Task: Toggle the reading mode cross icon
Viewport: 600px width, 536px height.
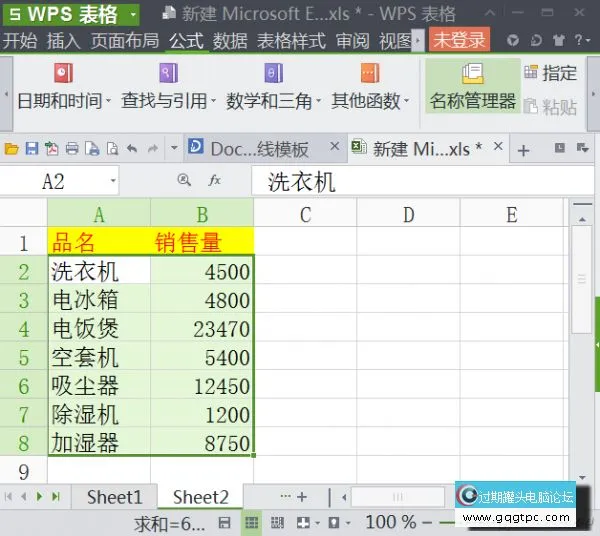Action: (x=303, y=523)
